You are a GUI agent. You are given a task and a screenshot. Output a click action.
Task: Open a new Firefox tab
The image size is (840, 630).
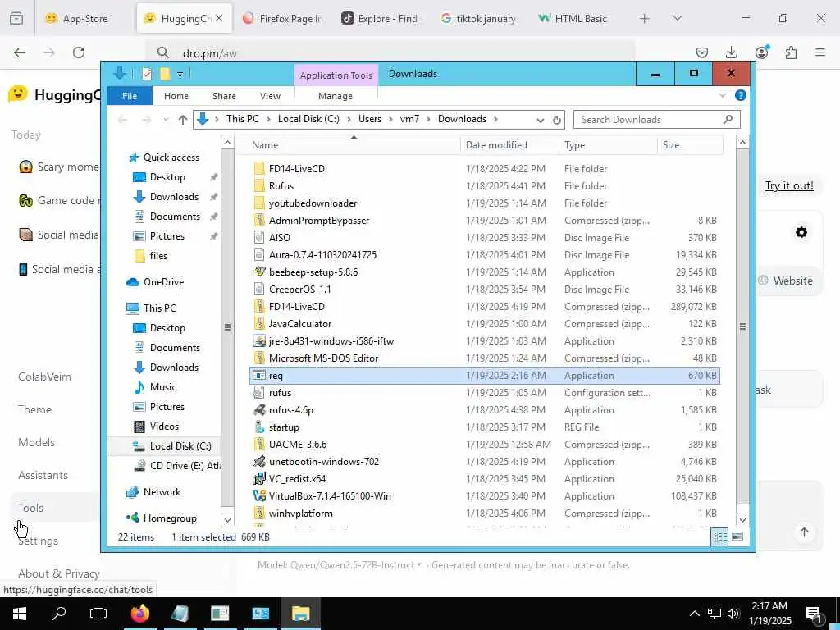(645, 18)
